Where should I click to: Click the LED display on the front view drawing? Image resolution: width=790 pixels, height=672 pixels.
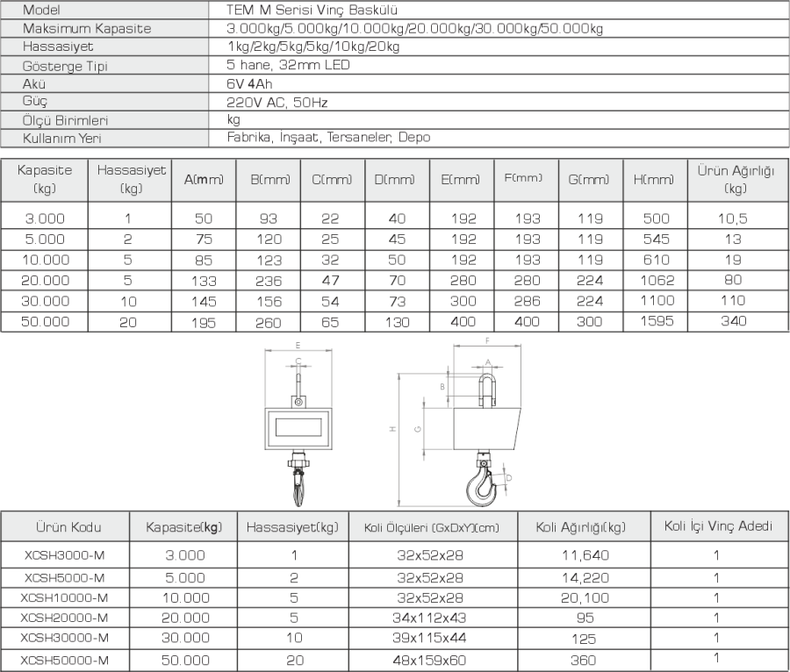(x=298, y=428)
